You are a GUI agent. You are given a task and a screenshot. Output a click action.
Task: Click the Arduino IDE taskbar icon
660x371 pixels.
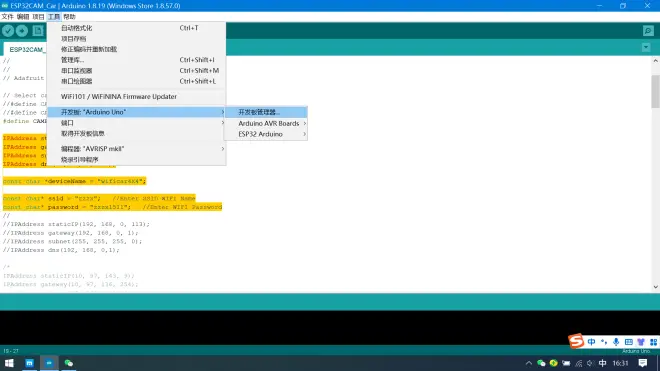(49, 363)
